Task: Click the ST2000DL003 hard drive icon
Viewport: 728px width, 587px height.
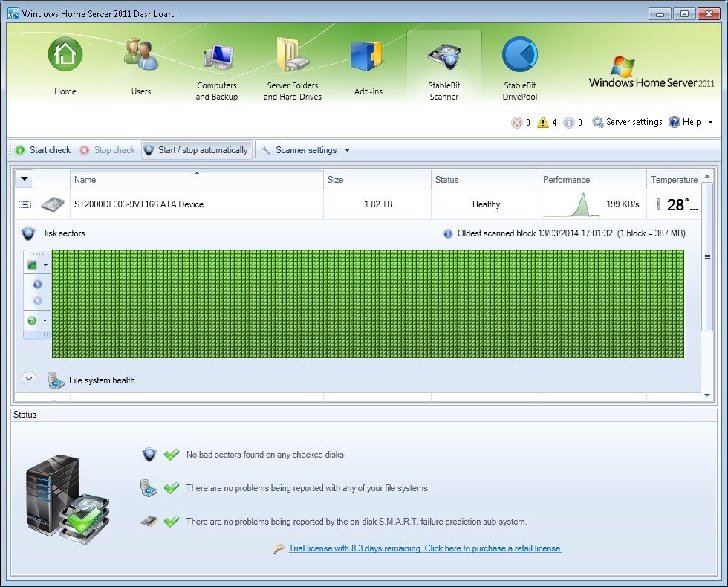Action: 53,204
